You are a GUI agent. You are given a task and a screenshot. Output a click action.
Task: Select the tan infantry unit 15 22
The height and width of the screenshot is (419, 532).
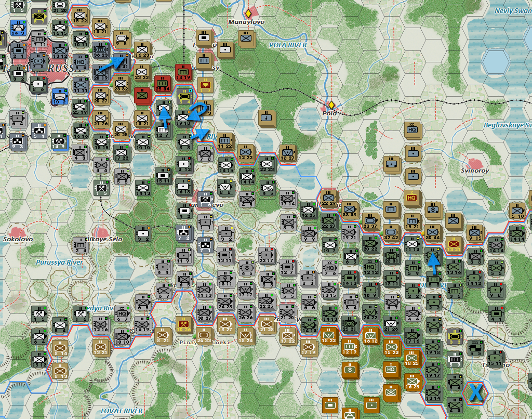[x=80, y=16]
